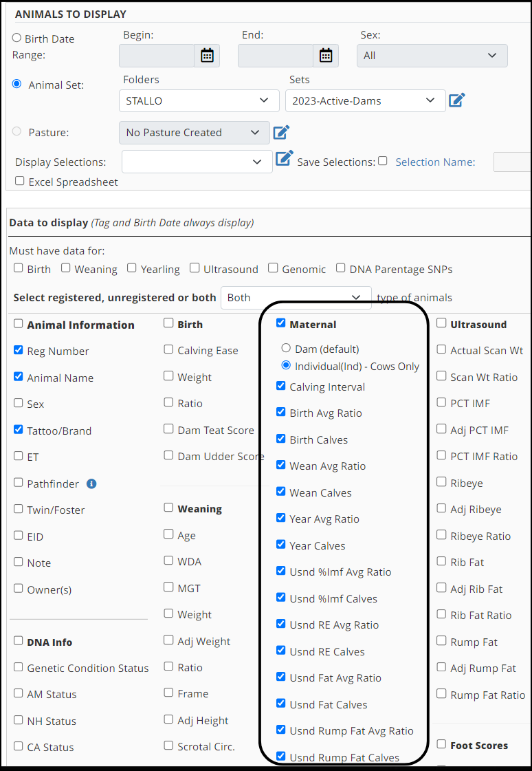Toggle the Birth group header checkbox
Screen dimensions: 532x771
click(168, 323)
